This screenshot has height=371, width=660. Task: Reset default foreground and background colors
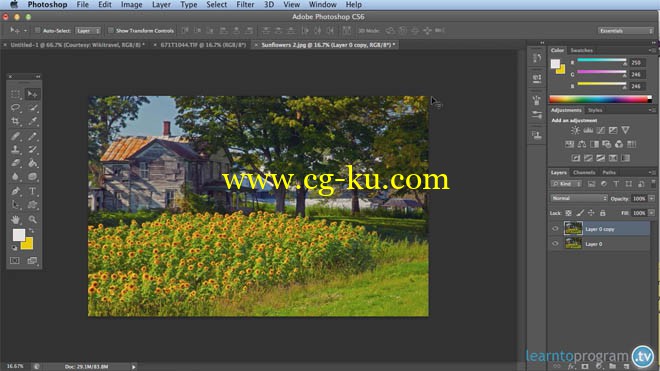click(x=15, y=248)
